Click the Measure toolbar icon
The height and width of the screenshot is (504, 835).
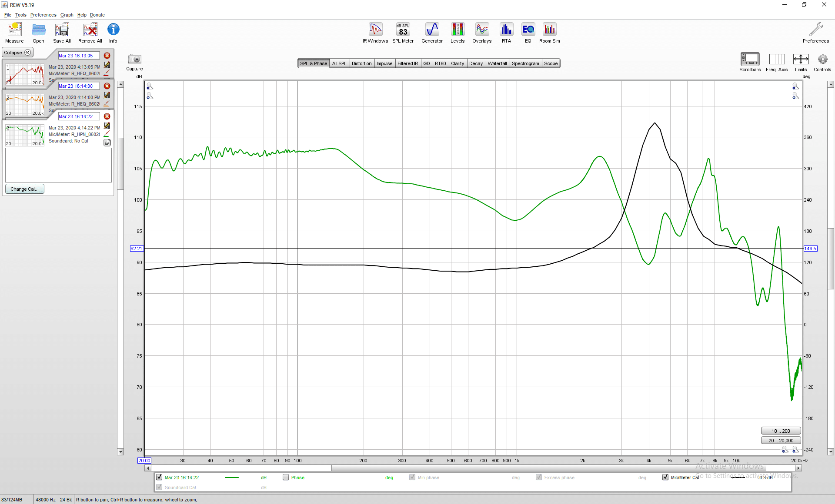[14, 33]
